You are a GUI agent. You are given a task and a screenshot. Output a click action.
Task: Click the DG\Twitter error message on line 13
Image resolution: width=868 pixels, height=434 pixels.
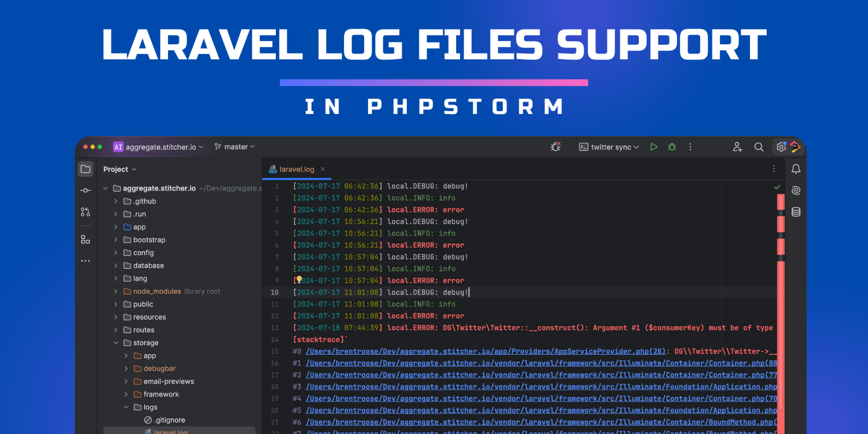click(x=608, y=328)
